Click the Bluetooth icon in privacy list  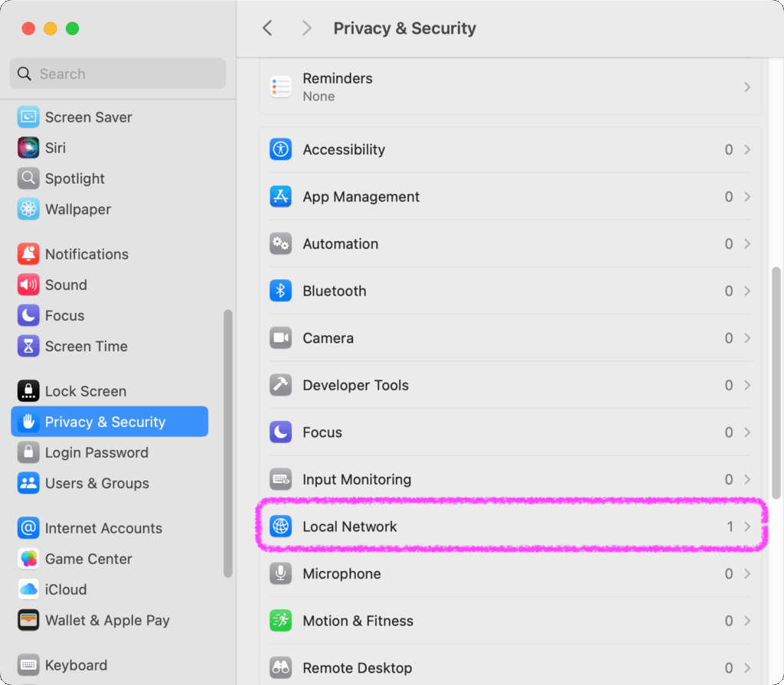(x=280, y=291)
